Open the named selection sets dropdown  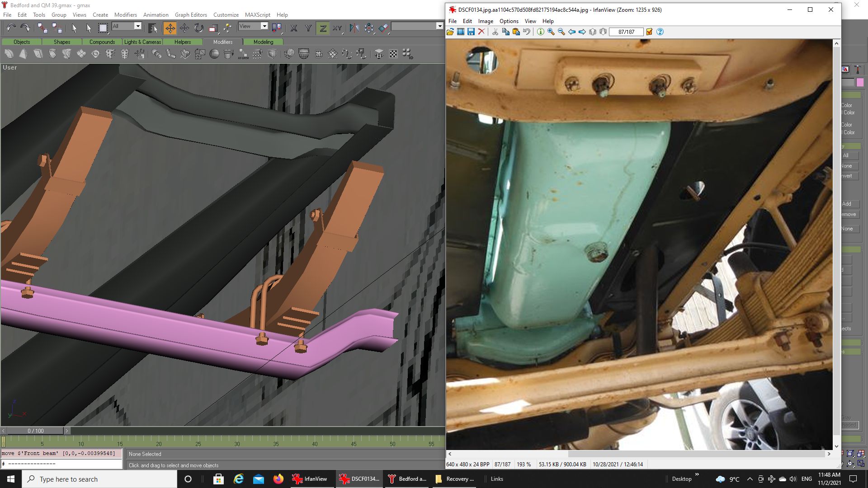click(x=439, y=26)
